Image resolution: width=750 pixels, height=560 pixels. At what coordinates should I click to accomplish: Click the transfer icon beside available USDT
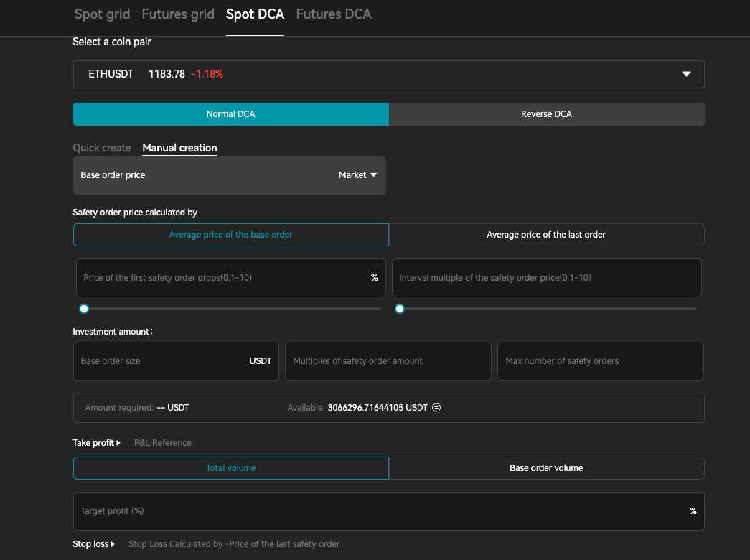436,408
